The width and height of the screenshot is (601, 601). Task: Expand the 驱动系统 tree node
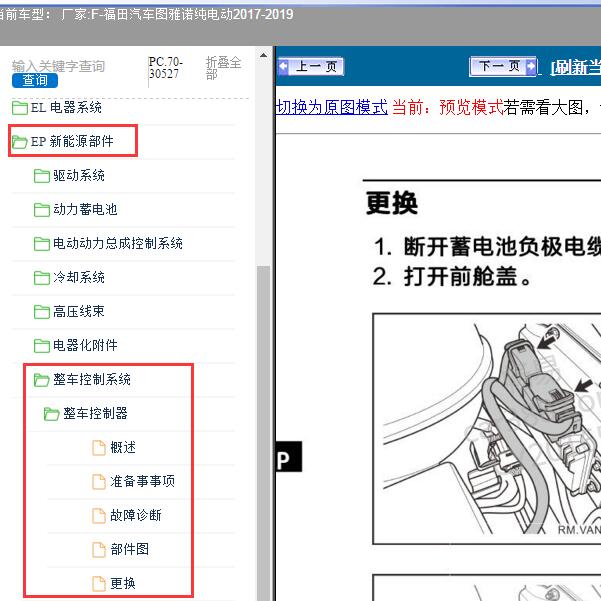tap(79, 176)
